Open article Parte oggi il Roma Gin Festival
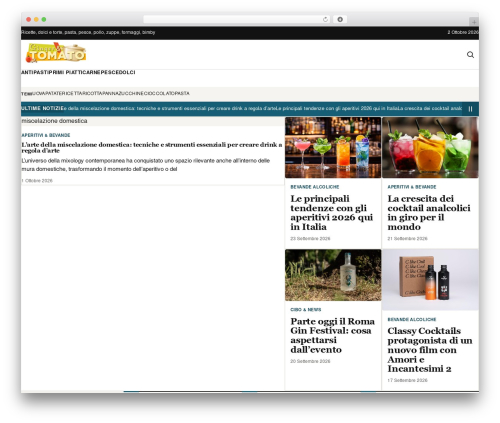Screen dimensions: 500x423 click(x=332, y=335)
